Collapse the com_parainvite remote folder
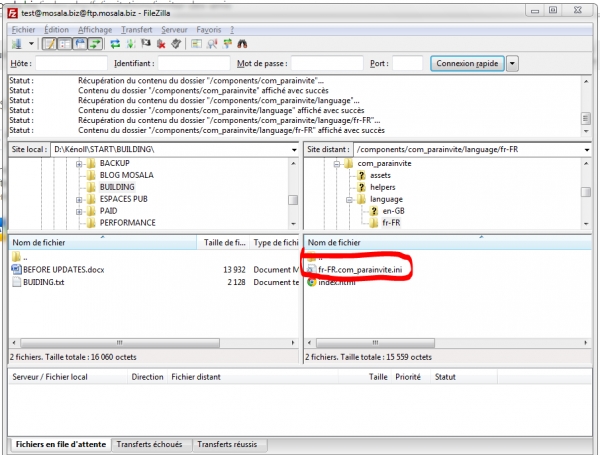This screenshot has width=600, height=455. tap(336, 164)
